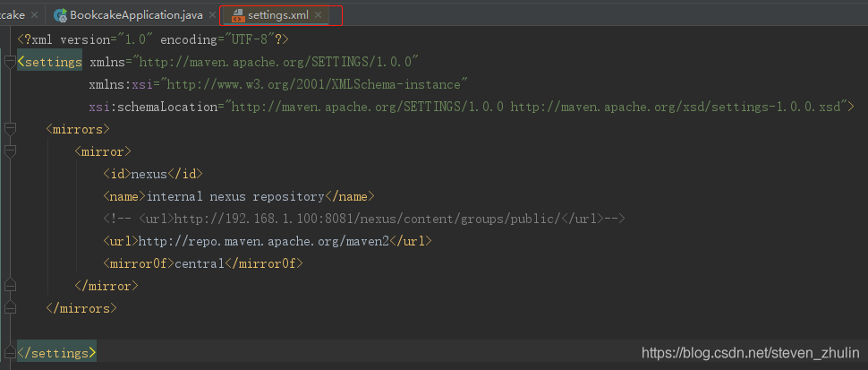This screenshot has width=868, height=370.
Task: Click fold marker beside closing mirror tag
Action: 10,286
